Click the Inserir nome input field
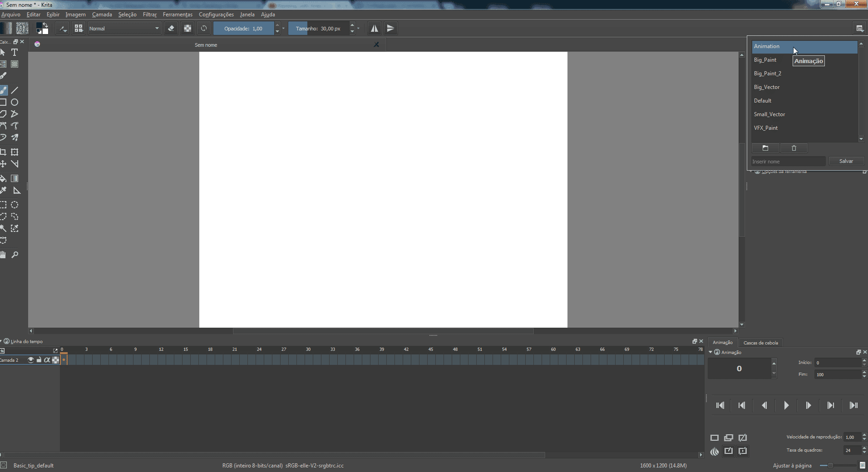This screenshot has width=868, height=472. [x=788, y=161]
